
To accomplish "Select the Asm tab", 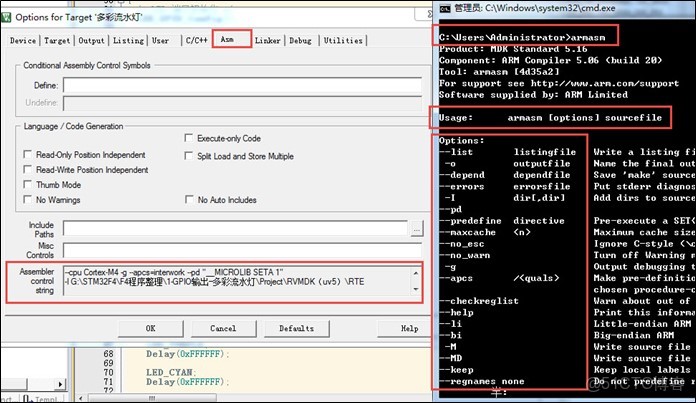I will [227, 39].
